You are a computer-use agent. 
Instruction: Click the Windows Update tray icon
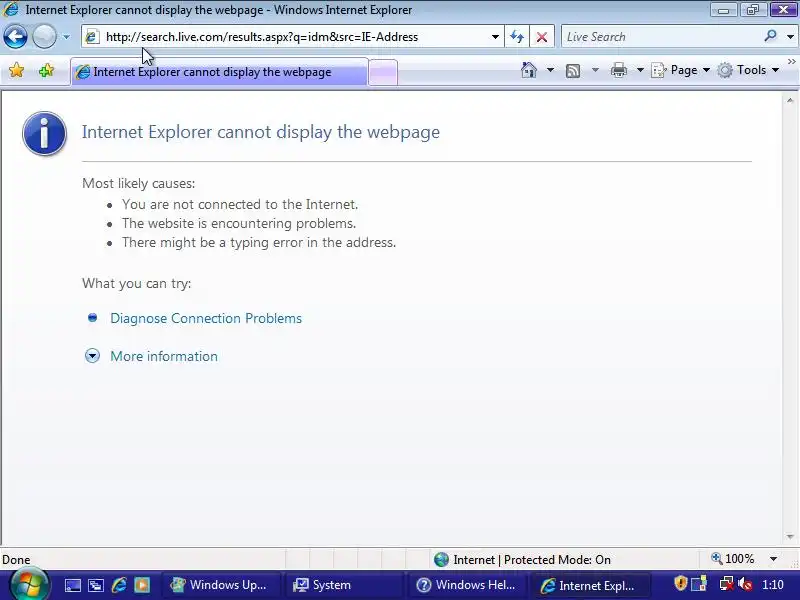(x=699, y=583)
